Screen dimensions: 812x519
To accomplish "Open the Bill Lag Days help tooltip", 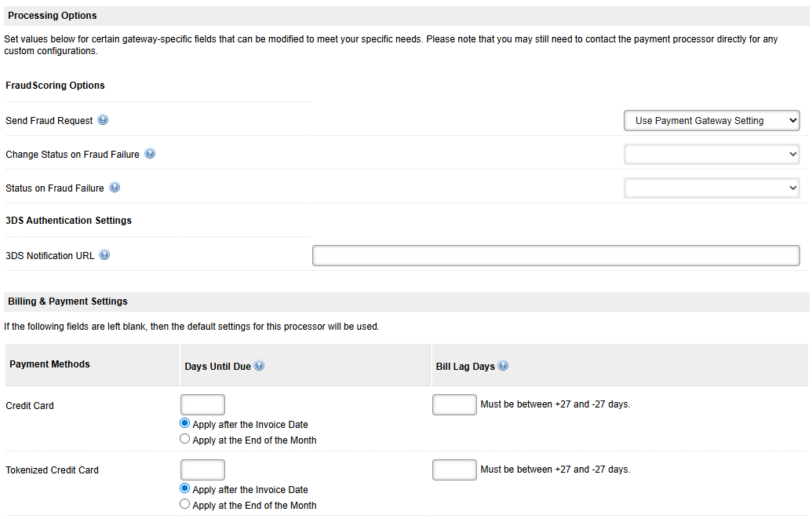I will (x=503, y=364).
